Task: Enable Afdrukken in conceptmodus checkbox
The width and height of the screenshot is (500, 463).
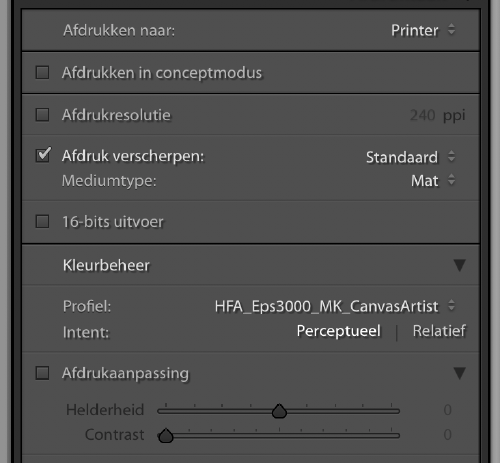Action: pyautogui.click(x=42, y=72)
